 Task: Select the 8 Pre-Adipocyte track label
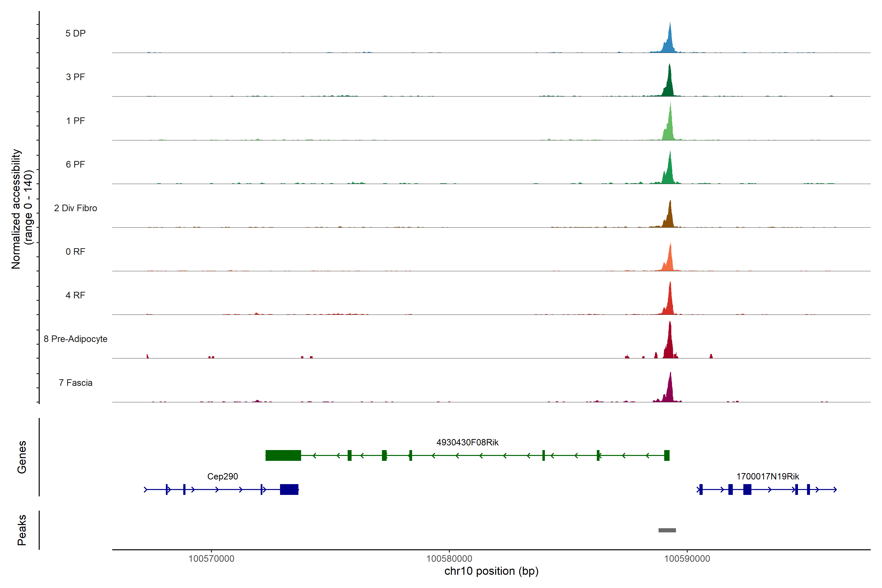(x=75, y=339)
